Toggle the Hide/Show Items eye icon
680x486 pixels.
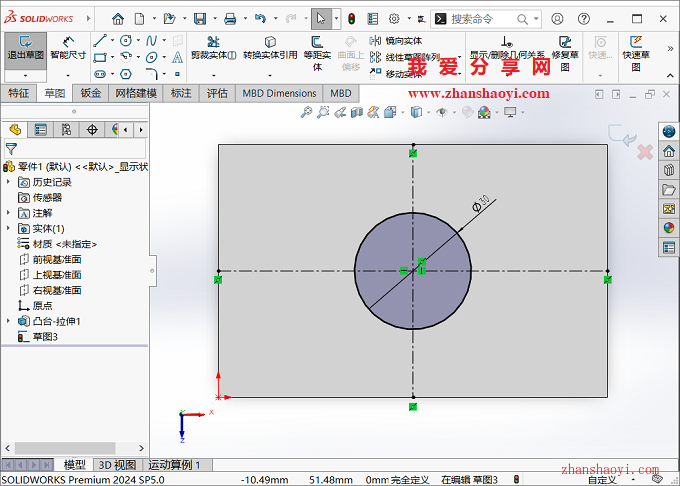tap(441, 113)
